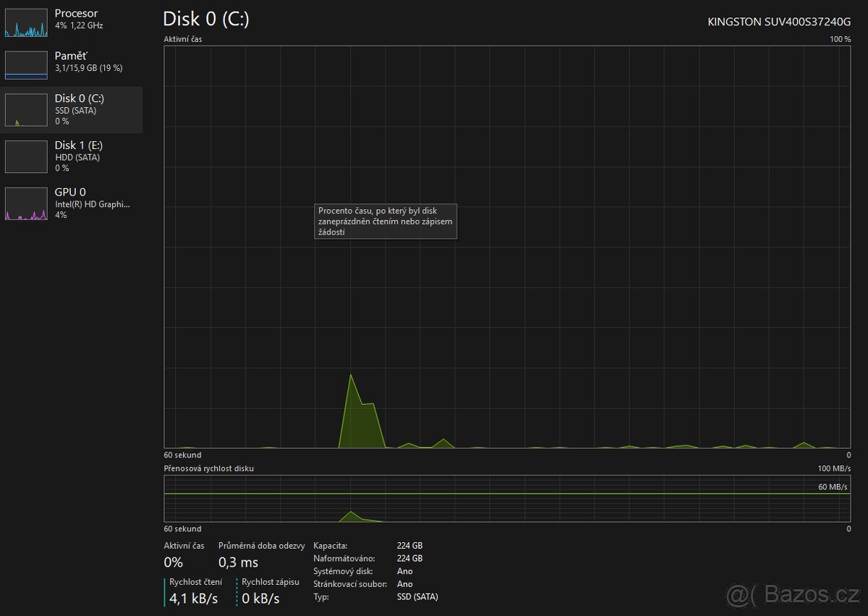The image size is (868, 616).
Task: Click the Kapacita 224 GB value
Action: coord(409,545)
